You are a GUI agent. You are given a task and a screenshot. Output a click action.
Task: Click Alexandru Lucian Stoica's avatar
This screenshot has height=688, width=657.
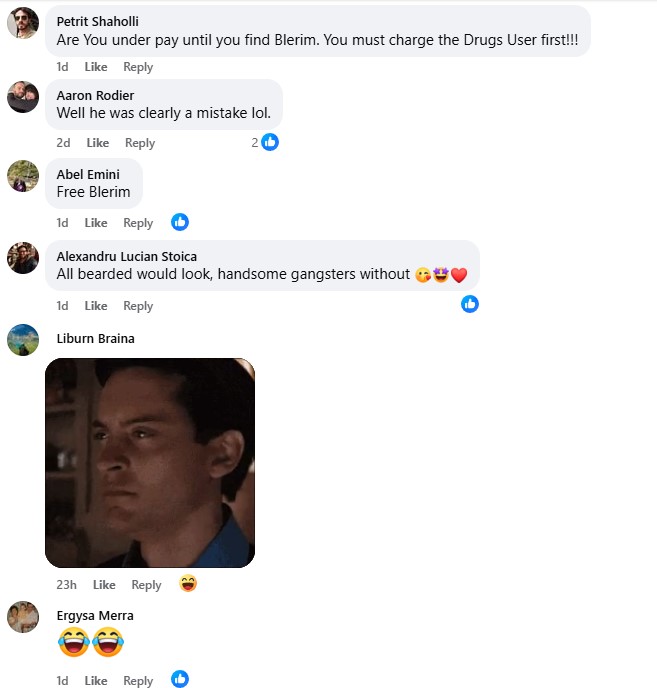tap(23, 258)
